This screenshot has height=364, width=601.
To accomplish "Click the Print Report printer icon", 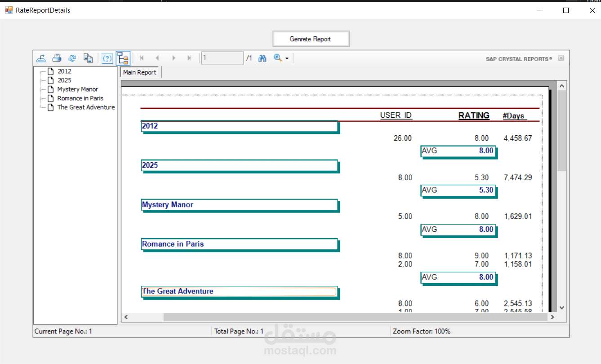I will 57,58.
